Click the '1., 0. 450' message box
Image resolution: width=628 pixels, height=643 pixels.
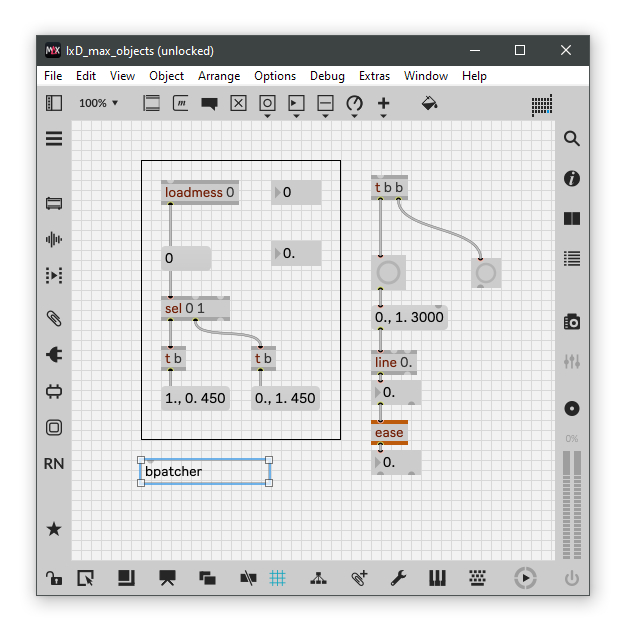tap(196, 398)
